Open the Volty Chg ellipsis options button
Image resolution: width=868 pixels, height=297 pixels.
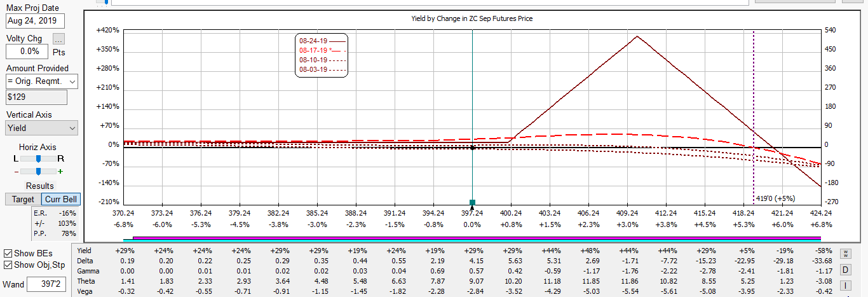(x=58, y=39)
